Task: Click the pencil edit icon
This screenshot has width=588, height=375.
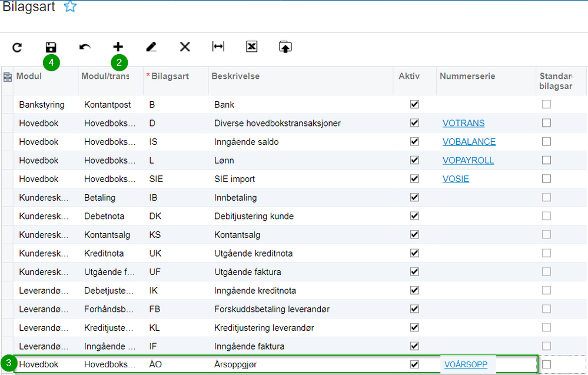Action: coord(151,47)
